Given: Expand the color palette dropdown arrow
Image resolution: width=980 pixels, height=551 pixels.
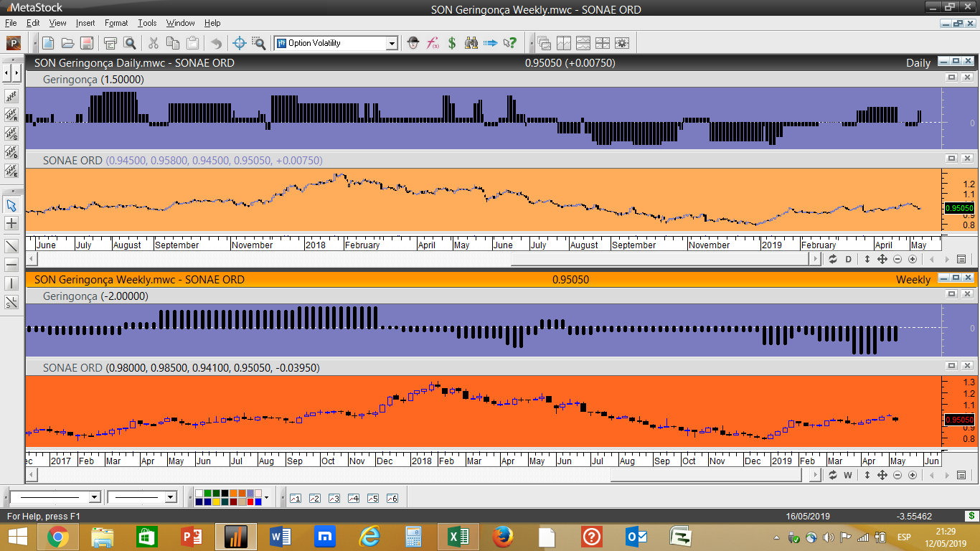Looking at the screenshot, I should [x=266, y=497].
